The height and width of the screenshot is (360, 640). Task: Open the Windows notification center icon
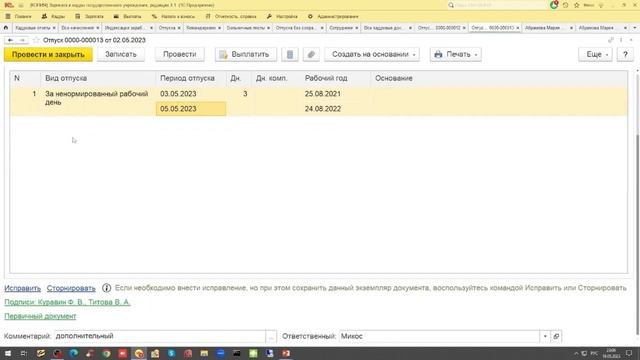(x=629, y=353)
